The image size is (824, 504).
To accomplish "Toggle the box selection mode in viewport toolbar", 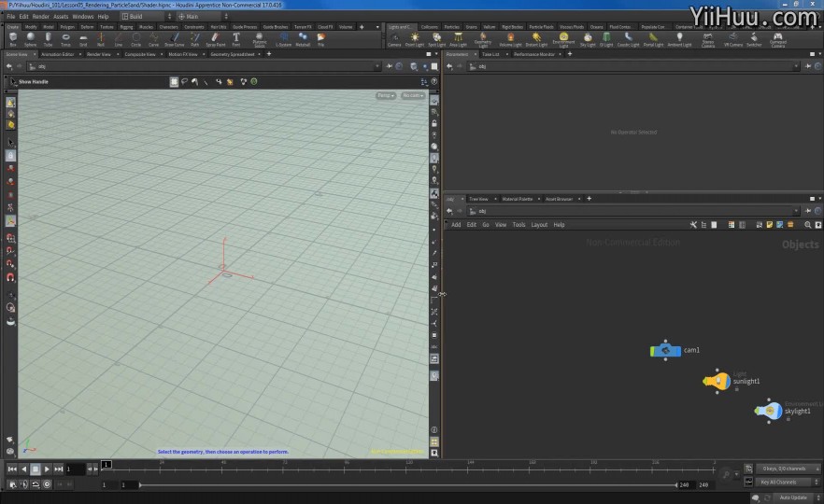I will click(x=174, y=81).
